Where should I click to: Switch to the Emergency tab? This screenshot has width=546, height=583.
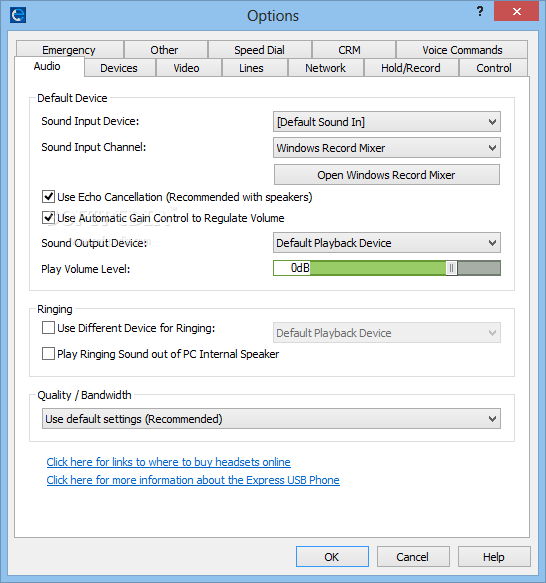(x=70, y=50)
